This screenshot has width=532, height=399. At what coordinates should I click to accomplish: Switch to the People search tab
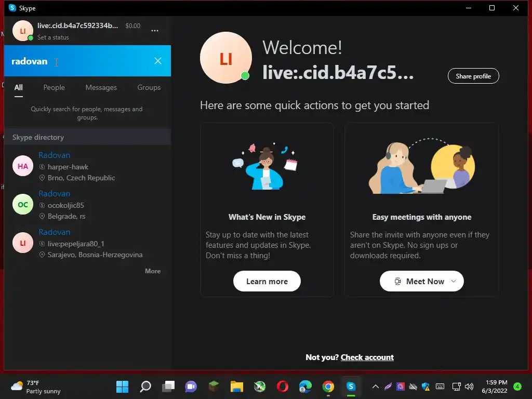click(x=54, y=87)
